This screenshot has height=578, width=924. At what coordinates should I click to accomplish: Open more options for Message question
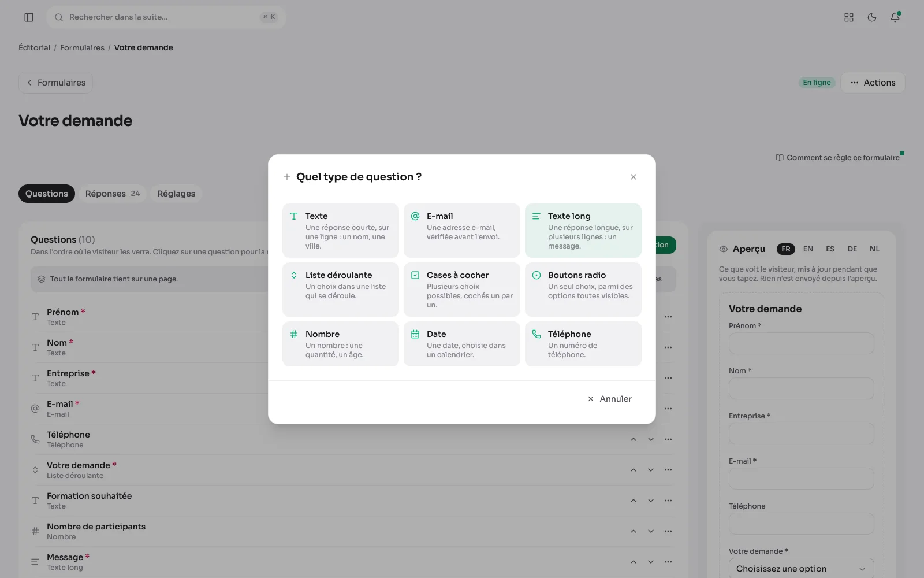pos(668,562)
